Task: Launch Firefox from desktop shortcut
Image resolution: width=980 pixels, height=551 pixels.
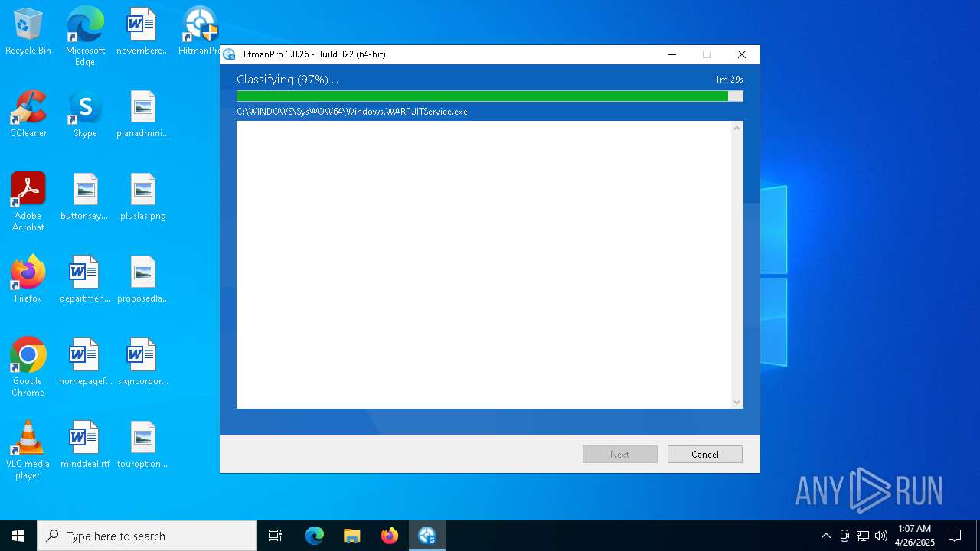Action: 28,279
